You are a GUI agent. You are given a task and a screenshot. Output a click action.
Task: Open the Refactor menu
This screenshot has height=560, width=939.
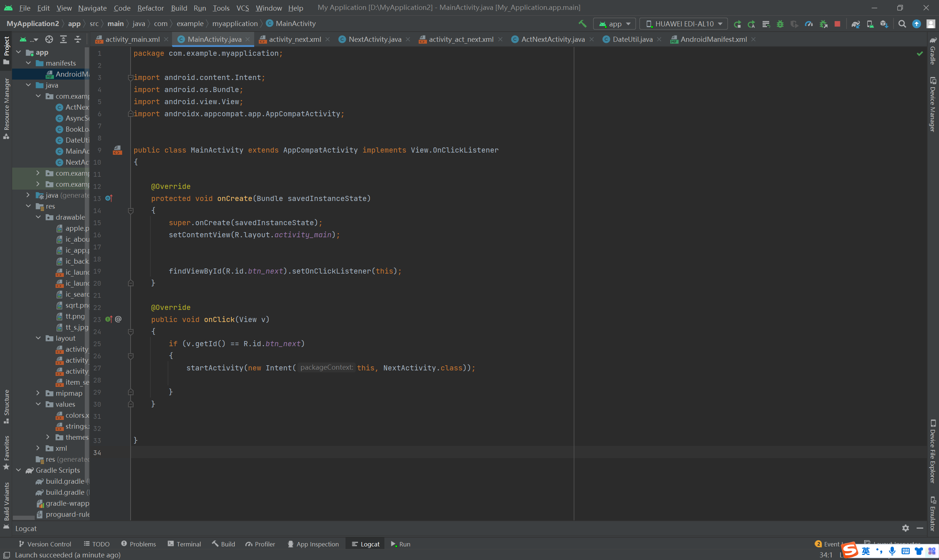pyautogui.click(x=150, y=8)
